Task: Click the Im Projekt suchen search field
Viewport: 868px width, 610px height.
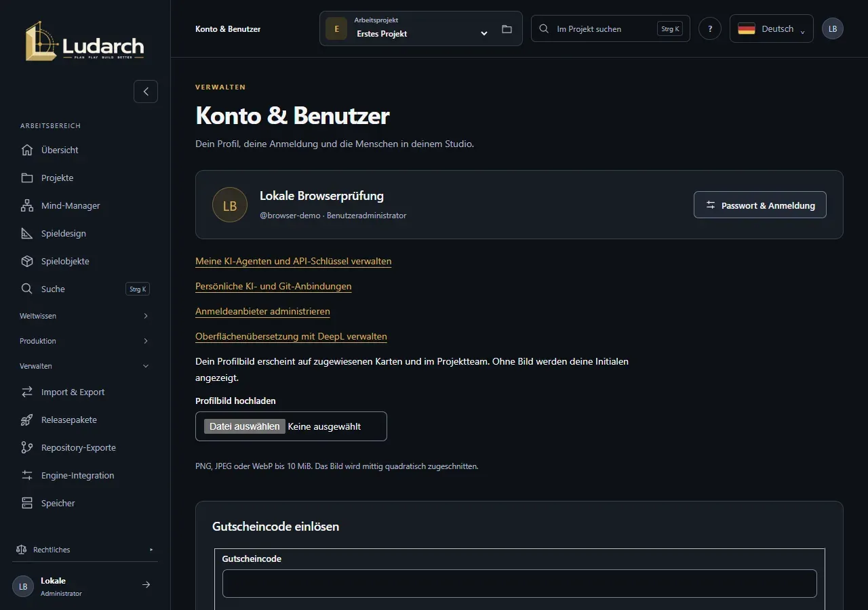Action: (610, 28)
